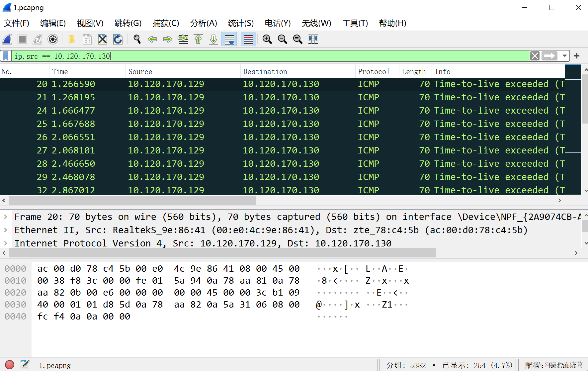Reload the capture file icon
Screen dimensions: 588x371
coord(118,39)
